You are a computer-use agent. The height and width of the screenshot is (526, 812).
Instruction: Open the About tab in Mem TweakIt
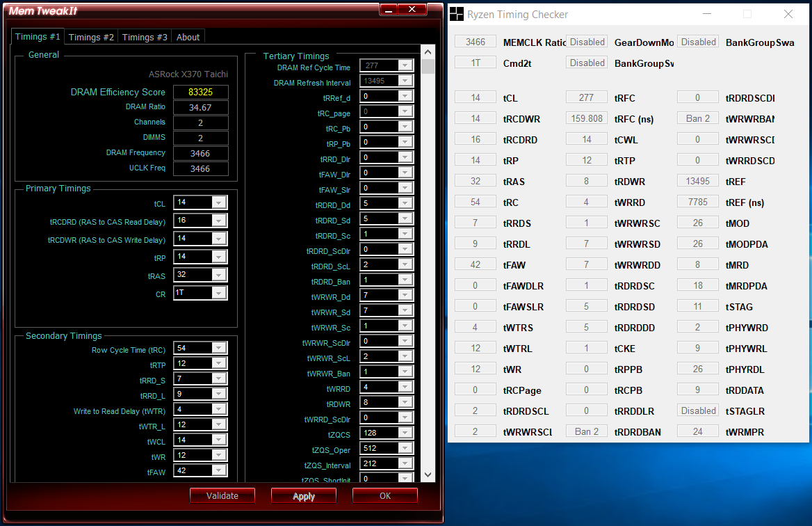[188, 38]
